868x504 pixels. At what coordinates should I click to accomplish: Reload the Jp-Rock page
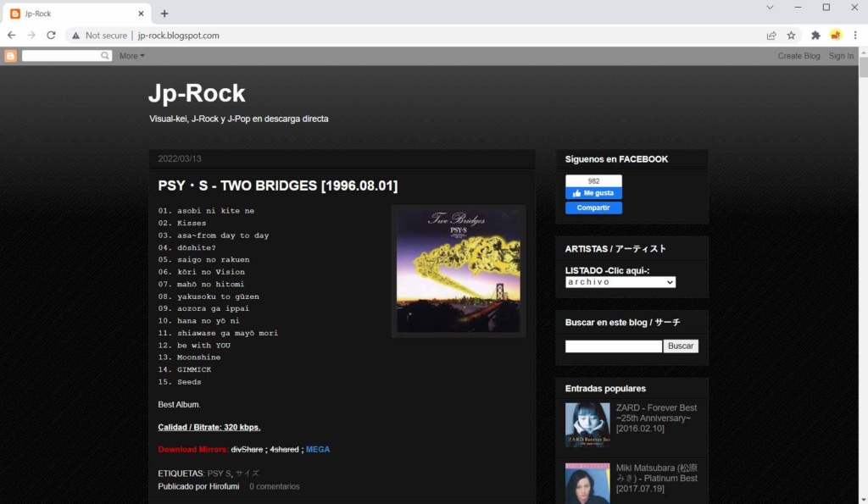[x=51, y=36]
